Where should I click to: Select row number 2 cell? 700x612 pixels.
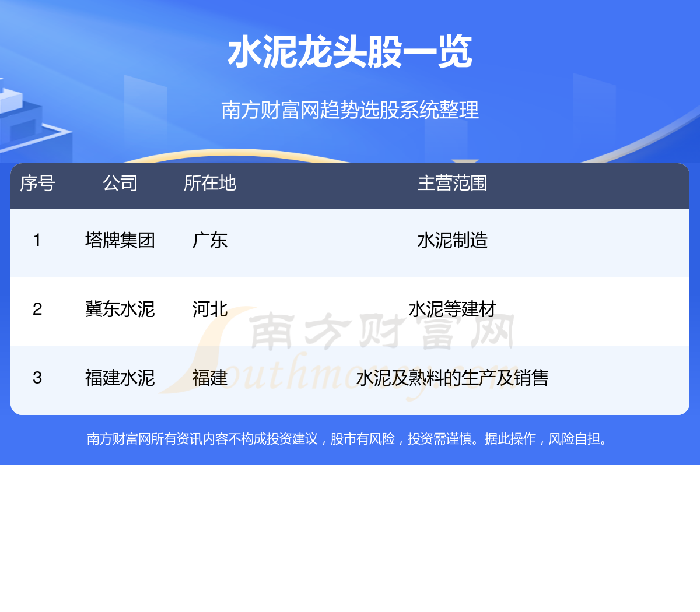pyautogui.click(x=37, y=309)
